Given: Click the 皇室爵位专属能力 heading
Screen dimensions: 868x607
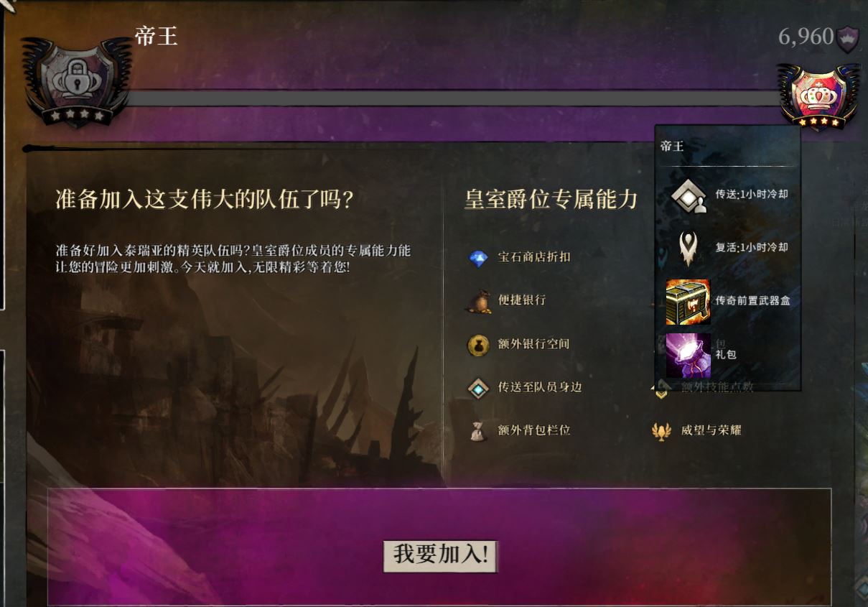Looking at the screenshot, I should tap(551, 200).
